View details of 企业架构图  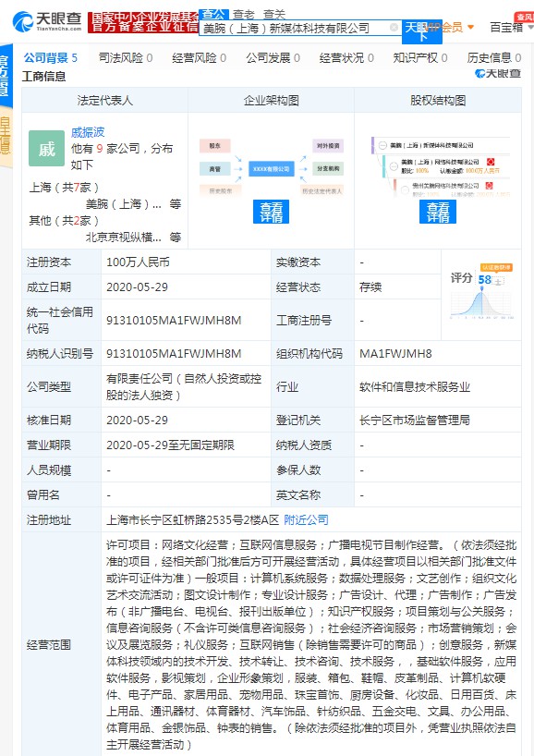272,212
